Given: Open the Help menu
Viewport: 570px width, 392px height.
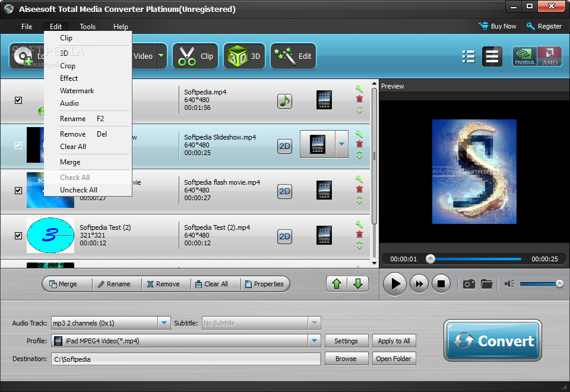Looking at the screenshot, I should tap(121, 27).
